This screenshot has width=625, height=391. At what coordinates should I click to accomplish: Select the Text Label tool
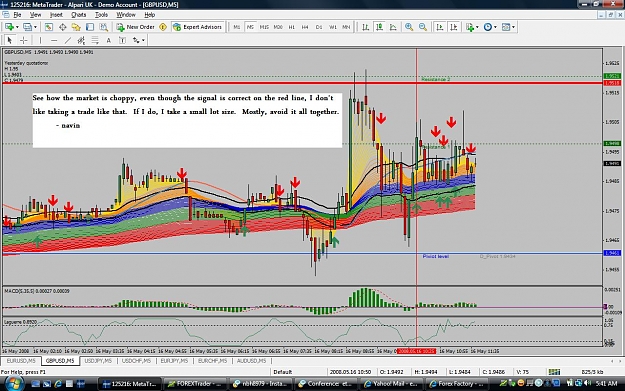coord(122,40)
